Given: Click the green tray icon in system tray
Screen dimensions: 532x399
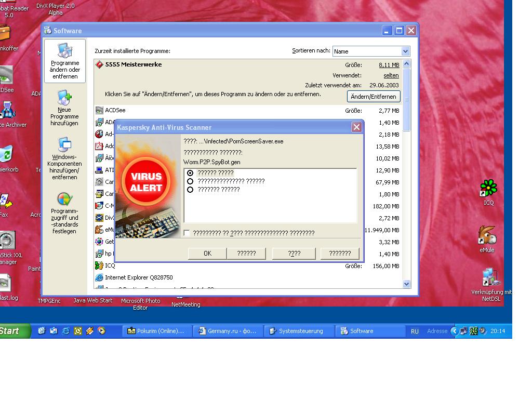Looking at the screenshot, I should [474, 331].
